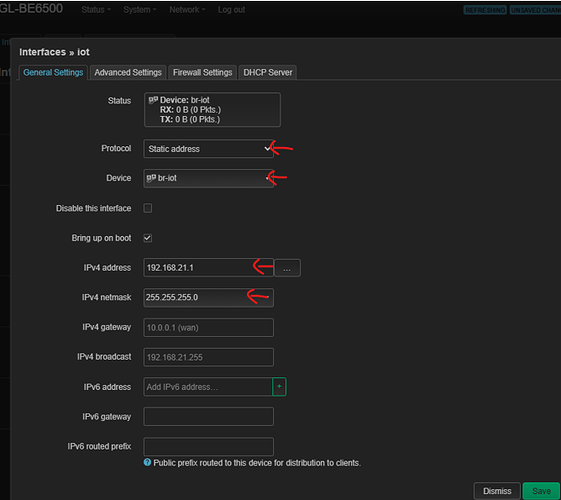This screenshot has width=561, height=500.
Task: Switch to the Firewall Settings tab
Action: [203, 73]
